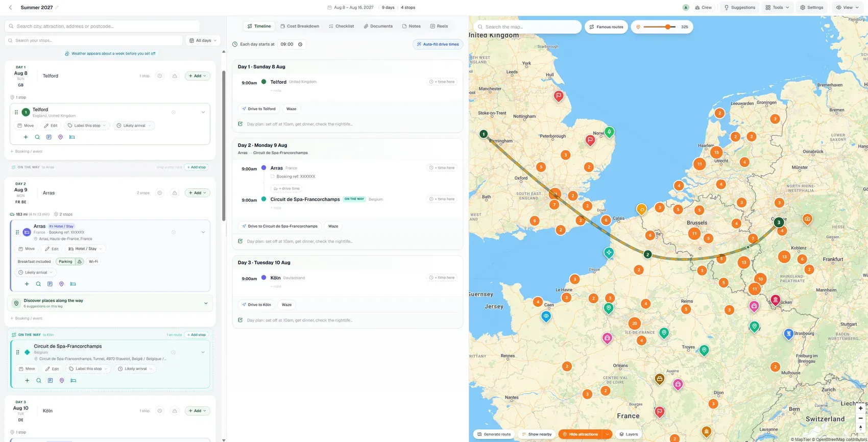
Task: Click the search icon in Arras stop card
Action: (38, 284)
